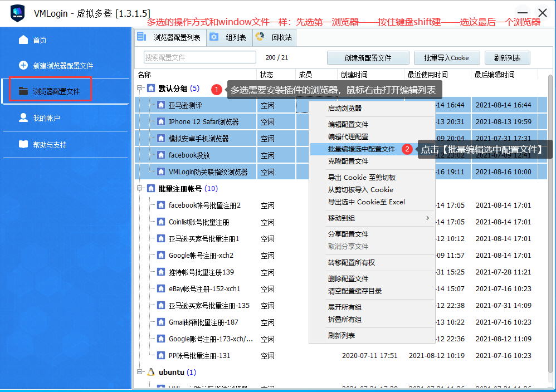Select the 亚马逊买家号批量注册-135 row
This screenshot has width=556, height=392.
341,306
